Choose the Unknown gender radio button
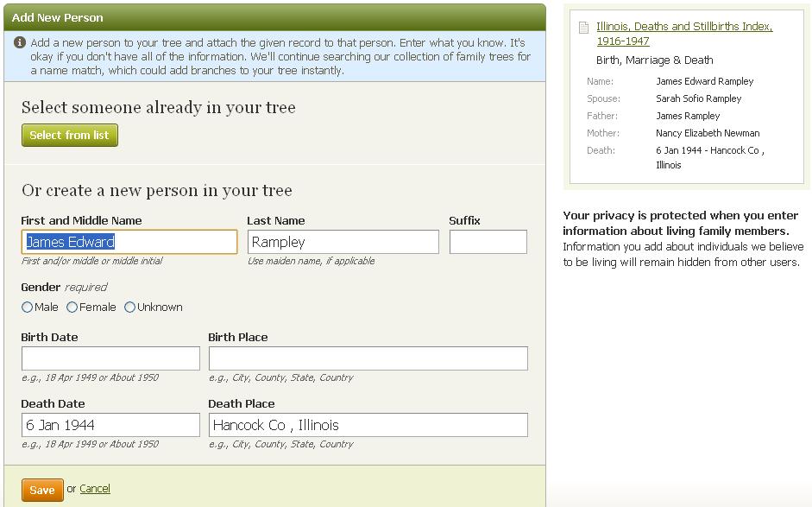 (x=129, y=307)
